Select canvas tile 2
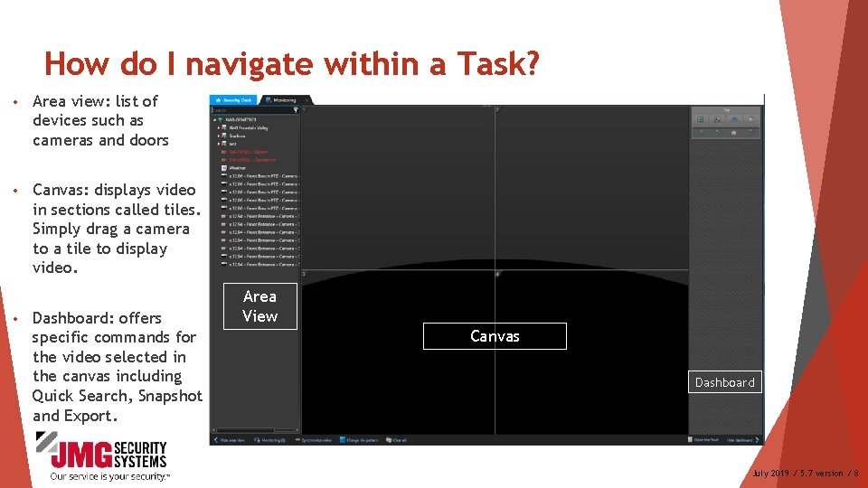This screenshot has height=488, width=868. [x=591, y=188]
